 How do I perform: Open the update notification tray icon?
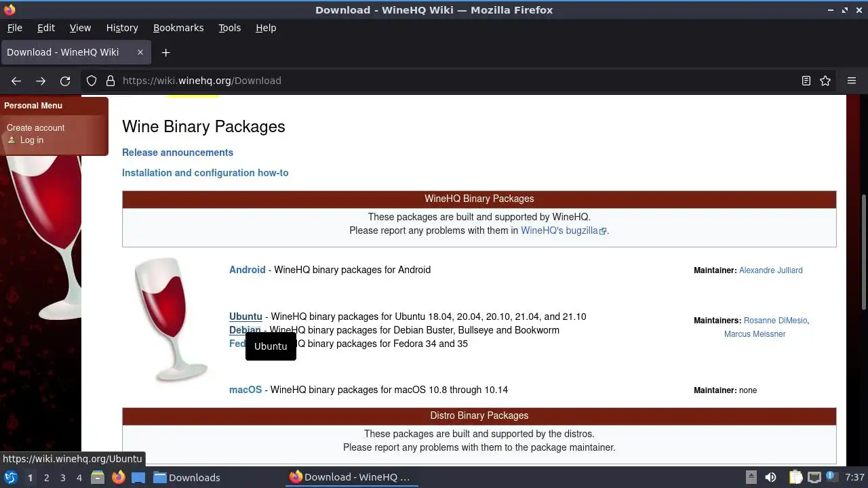(831, 477)
